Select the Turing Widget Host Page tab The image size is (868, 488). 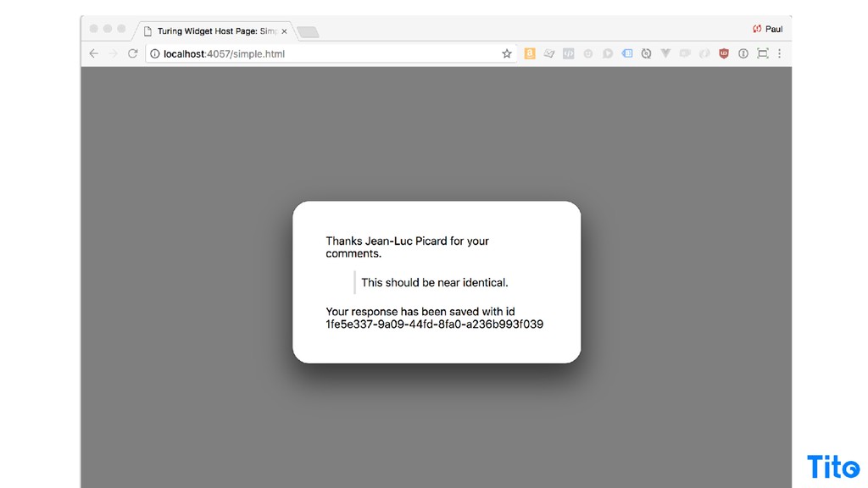coord(214,31)
